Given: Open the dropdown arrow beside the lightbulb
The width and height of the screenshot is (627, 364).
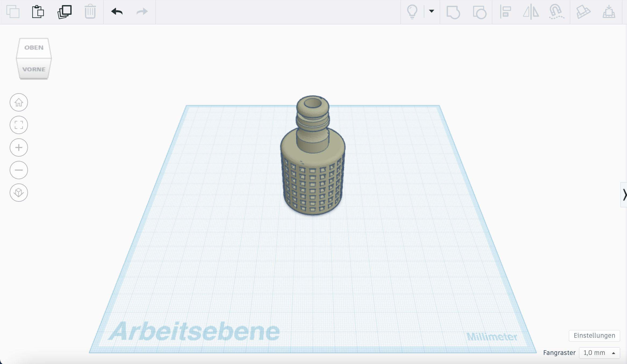Looking at the screenshot, I should [431, 11].
